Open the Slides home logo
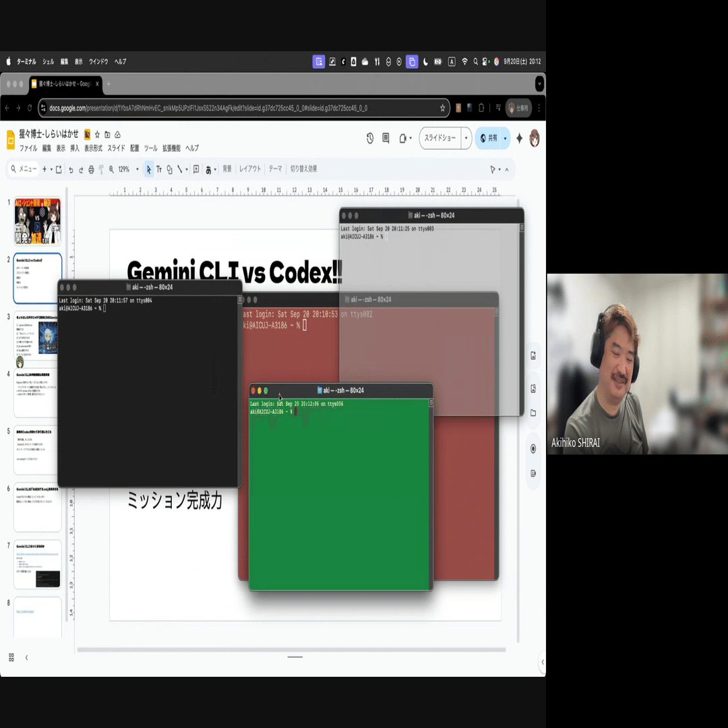 coord(10,140)
